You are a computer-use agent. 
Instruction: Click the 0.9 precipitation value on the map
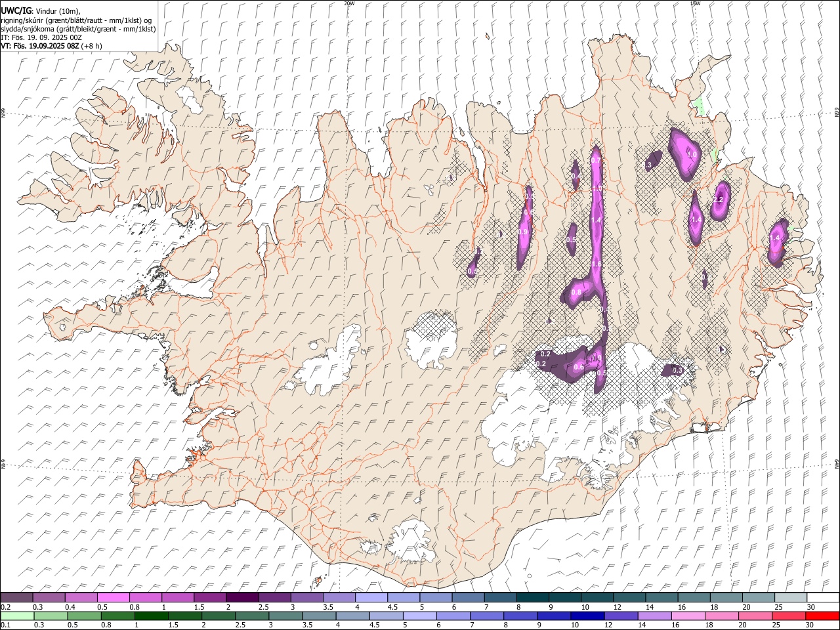coord(523,232)
